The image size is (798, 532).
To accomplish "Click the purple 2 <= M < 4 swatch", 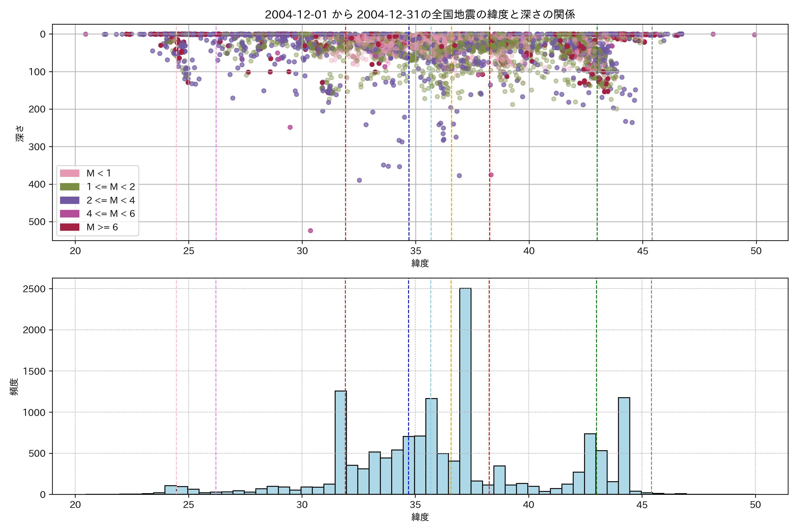I will click(x=70, y=200).
